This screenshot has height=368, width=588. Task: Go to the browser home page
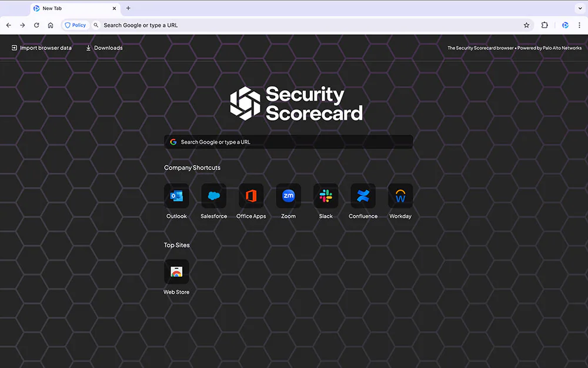tap(51, 25)
